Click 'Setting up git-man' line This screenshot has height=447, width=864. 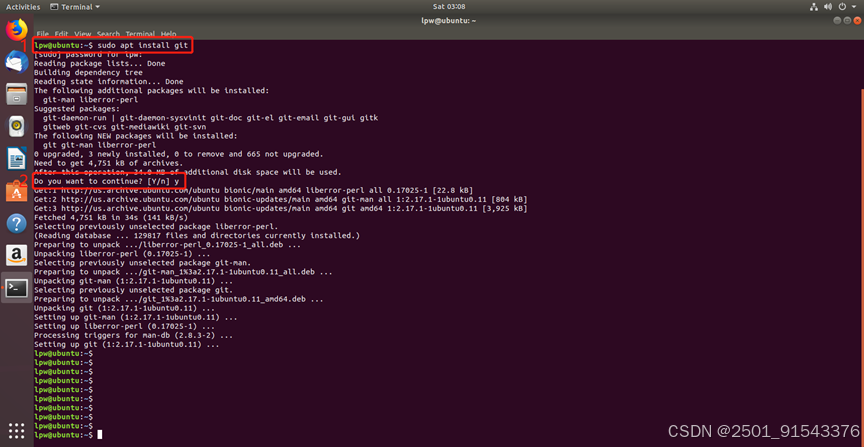136,317
